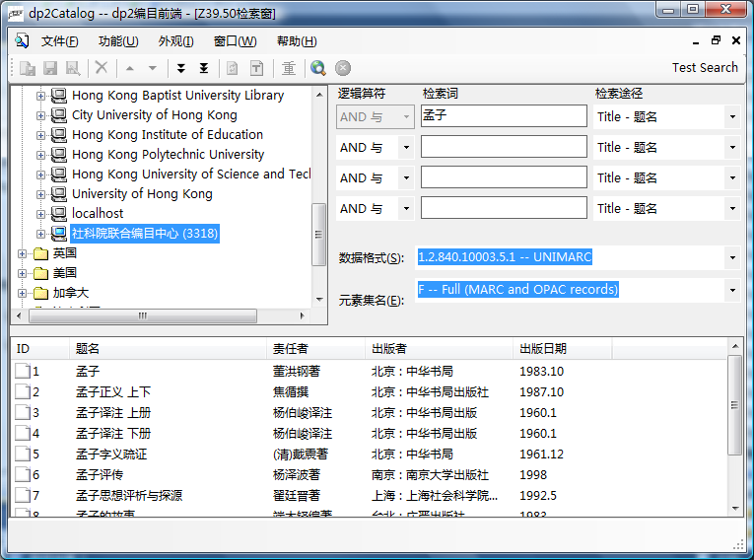The height and width of the screenshot is (560, 754).
Task: Click the double down arrow icon
Action: coord(180,68)
